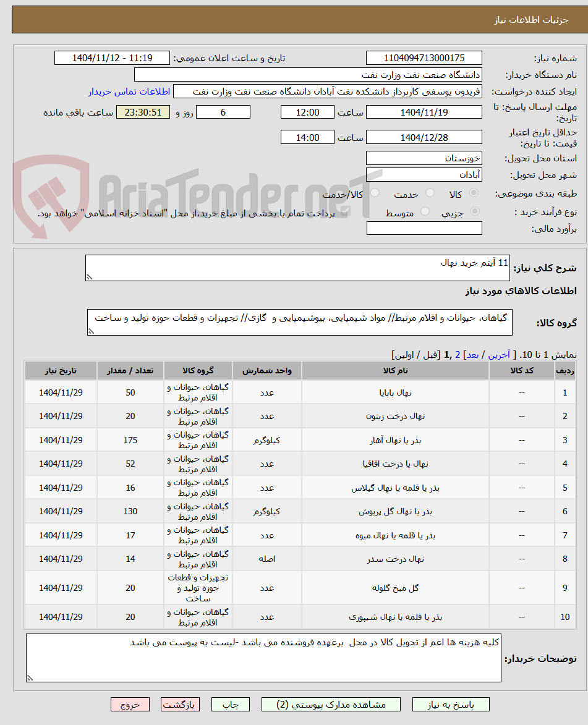Click the public announcement date field
The height and width of the screenshot is (725, 588).
(x=112, y=58)
